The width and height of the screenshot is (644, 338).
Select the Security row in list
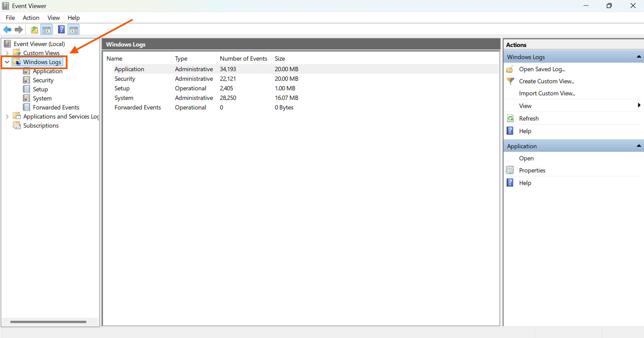tap(301, 79)
